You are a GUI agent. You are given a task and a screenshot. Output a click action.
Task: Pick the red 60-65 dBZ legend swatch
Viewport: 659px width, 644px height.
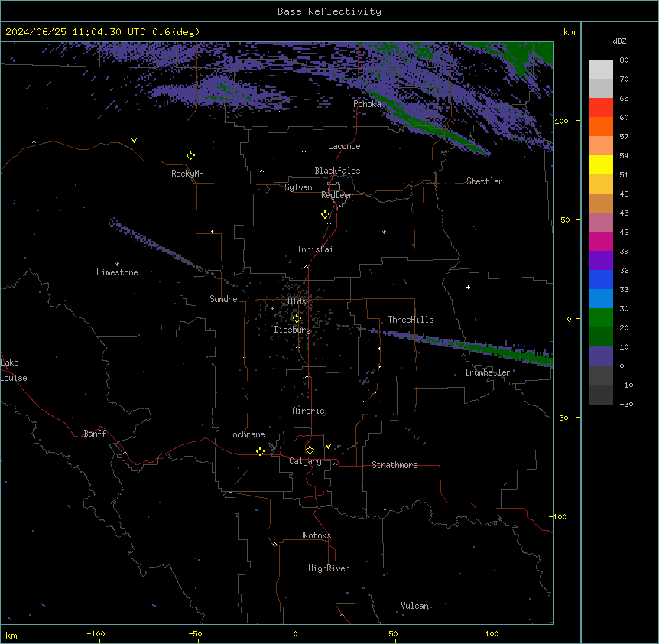point(601,108)
